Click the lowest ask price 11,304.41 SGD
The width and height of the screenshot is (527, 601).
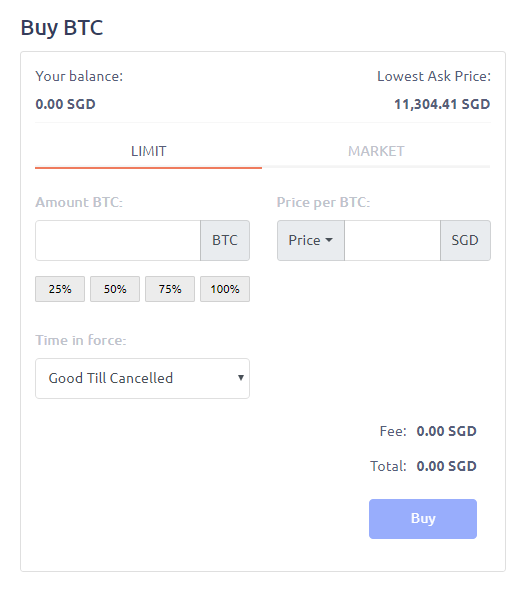point(442,104)
